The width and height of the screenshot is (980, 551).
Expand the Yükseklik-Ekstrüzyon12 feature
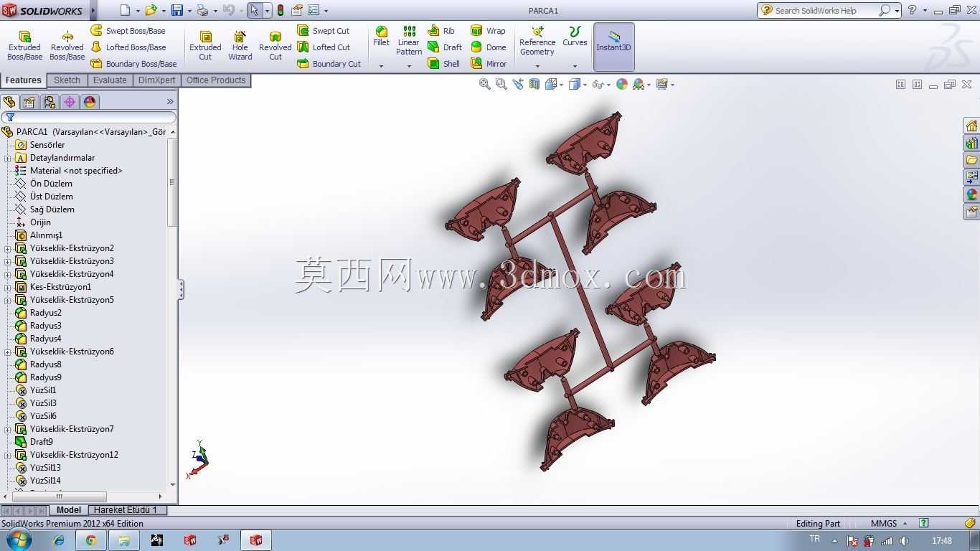tap(8, 455)
